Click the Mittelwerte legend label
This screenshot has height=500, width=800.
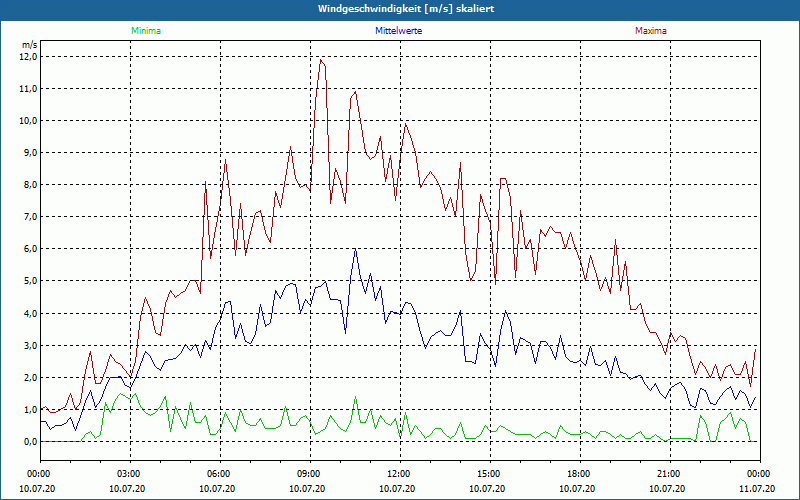click(398, 31)
